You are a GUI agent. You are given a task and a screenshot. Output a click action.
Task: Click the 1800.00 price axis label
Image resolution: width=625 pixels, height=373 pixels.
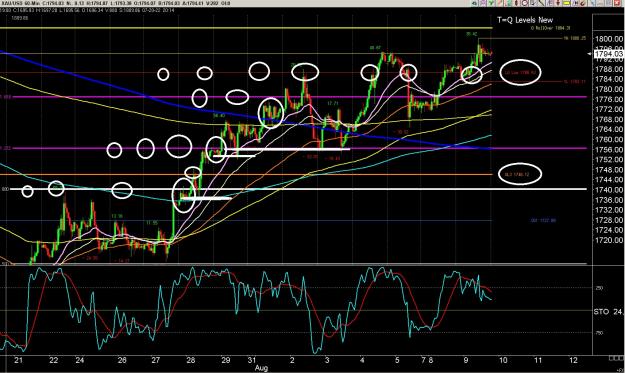coord(608,39)
